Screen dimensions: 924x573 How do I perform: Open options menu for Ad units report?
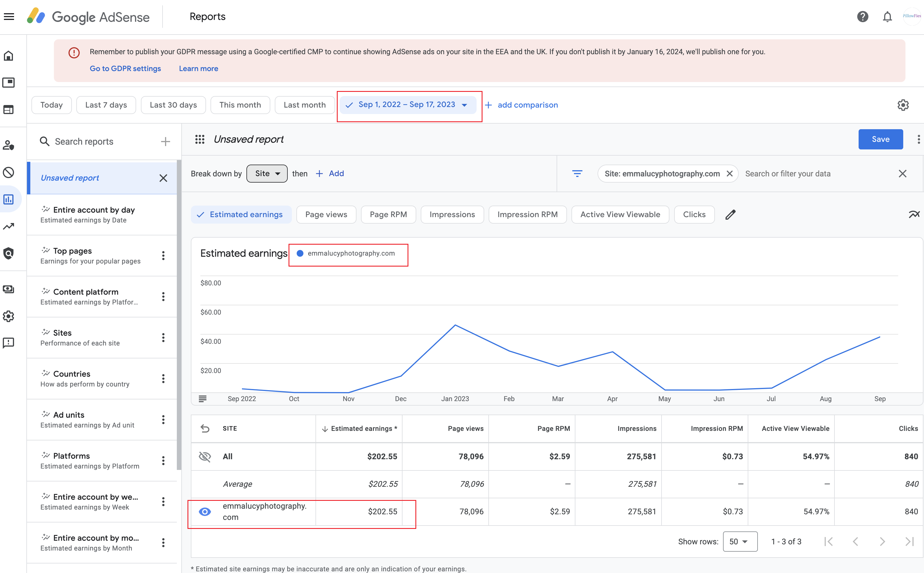tap(163, 420)
